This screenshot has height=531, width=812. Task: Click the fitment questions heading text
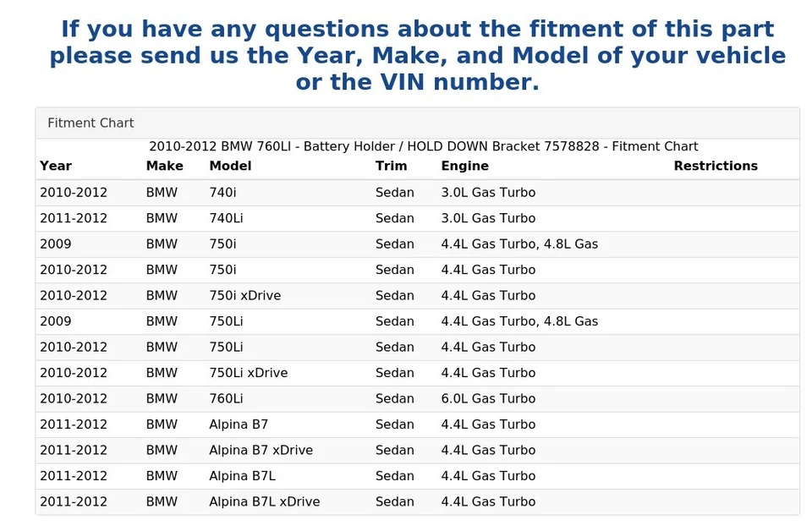(x=417, y=56)
